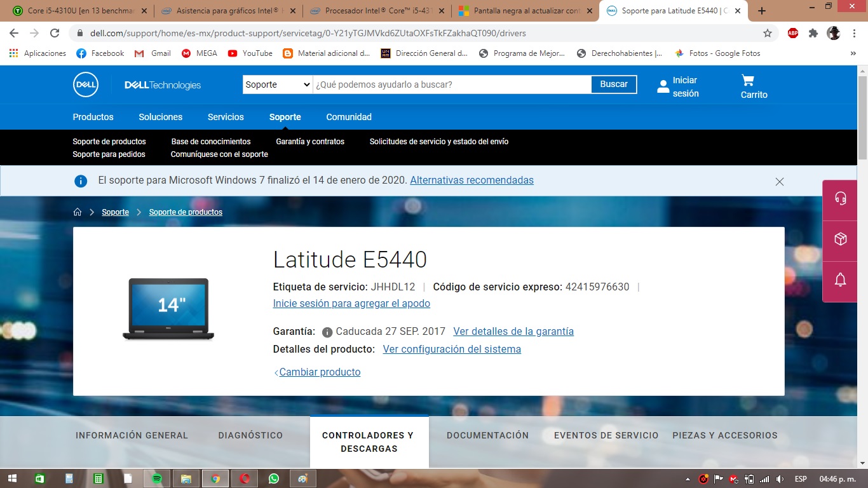The image size is (868, 488).
Task: Open the Dell Technologies logo link
Action: point(163,85)
